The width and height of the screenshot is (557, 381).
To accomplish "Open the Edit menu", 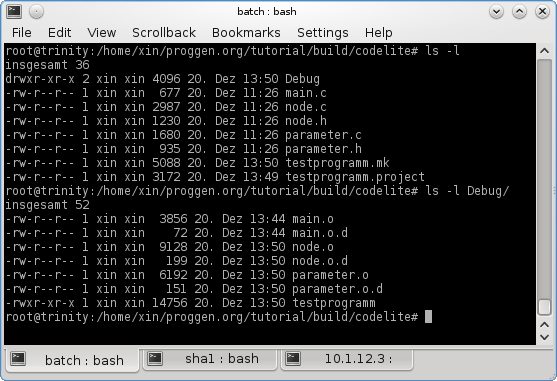I will [x=59, y=33].
